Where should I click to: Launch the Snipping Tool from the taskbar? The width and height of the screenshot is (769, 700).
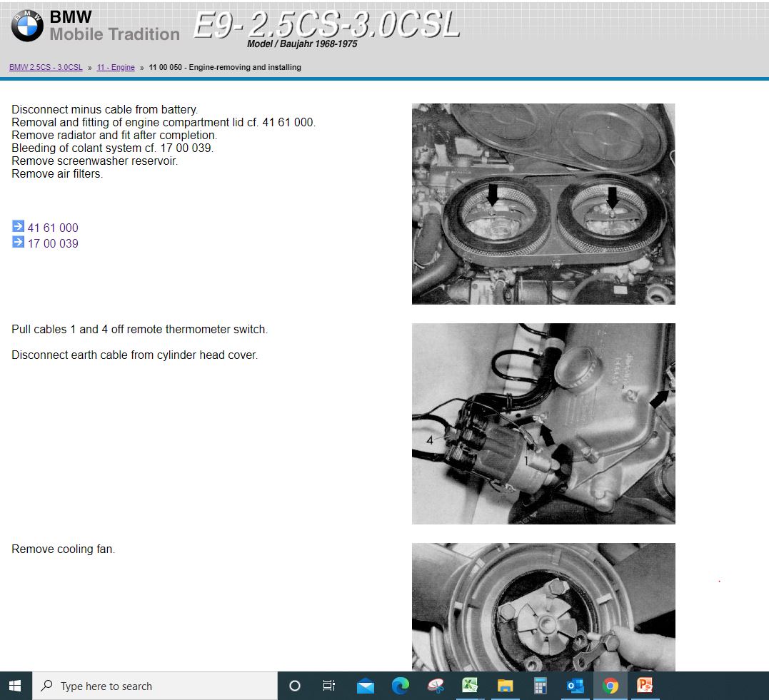pyautogui.click(x=435, y=686)
